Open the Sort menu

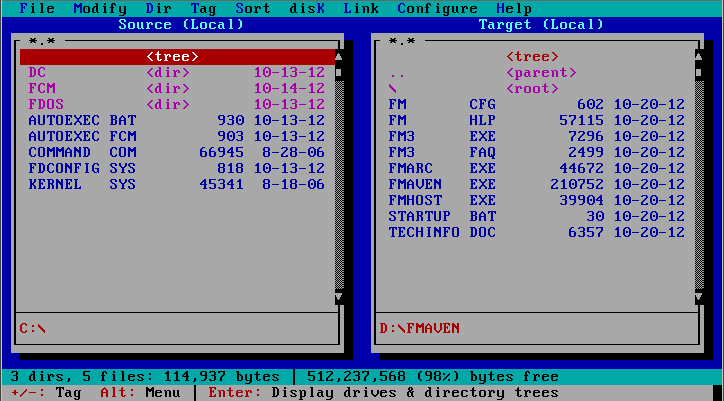pyautogui.click(x=252, y=8)
